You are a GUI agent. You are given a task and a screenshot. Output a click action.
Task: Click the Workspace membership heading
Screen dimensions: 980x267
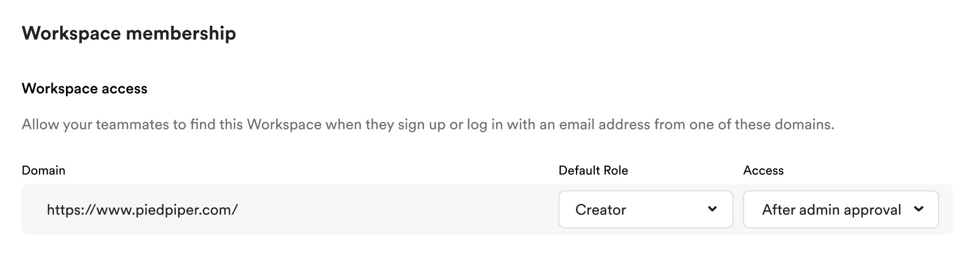tap(129, 33)
